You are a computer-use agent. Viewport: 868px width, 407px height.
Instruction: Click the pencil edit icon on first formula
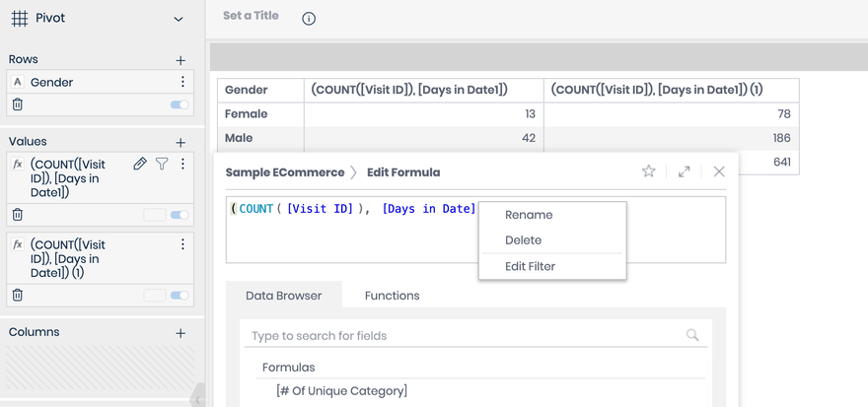click(x=140, y=165)
